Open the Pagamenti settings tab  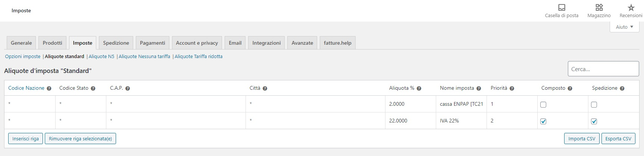[152, 43]
